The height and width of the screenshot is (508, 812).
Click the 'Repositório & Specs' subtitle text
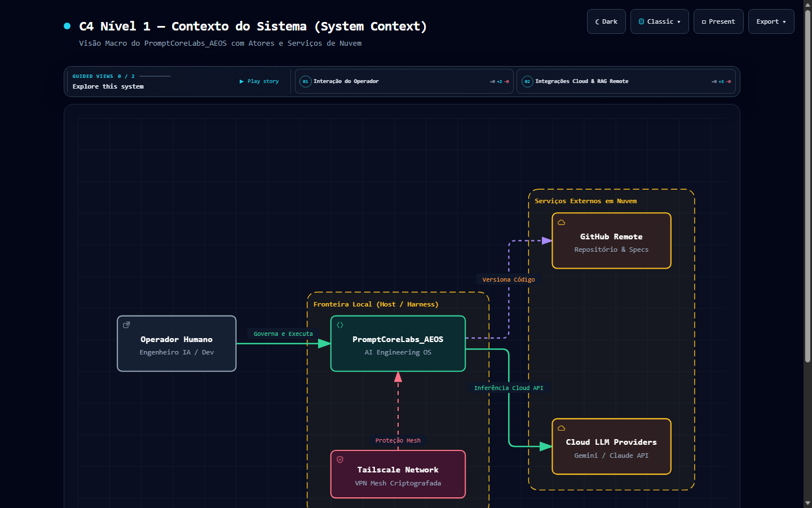(x=611, y=249)
